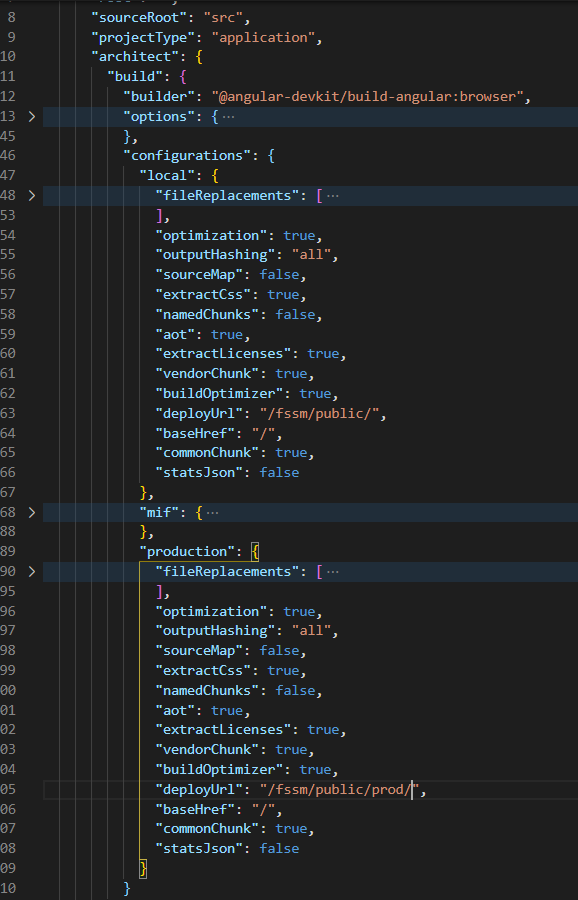Click the "local" configuration key
The width and height of the screenshot is (578, 900).
[168, 175]
